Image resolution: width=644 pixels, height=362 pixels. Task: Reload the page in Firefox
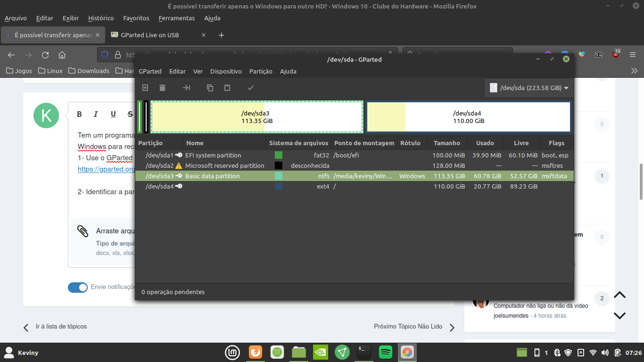(x=45, y=55)
